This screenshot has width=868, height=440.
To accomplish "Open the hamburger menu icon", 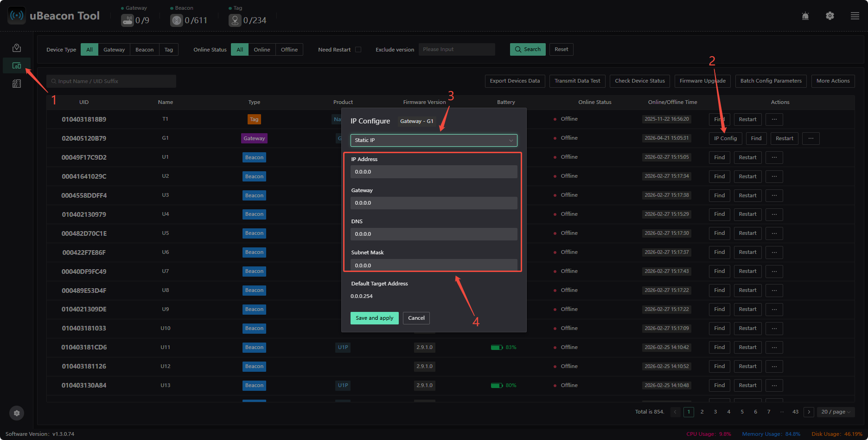I will click(x=855, y=16).
